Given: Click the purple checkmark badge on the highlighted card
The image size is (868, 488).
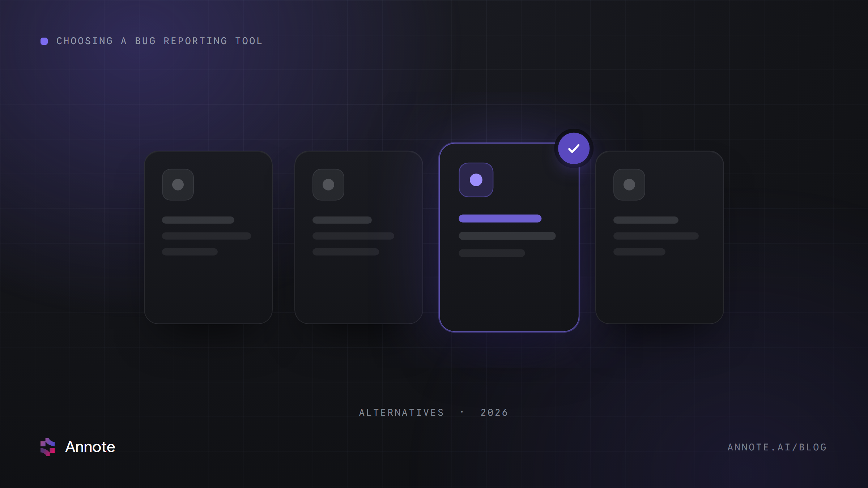Looking at the screenshot, I should [574, 148].
